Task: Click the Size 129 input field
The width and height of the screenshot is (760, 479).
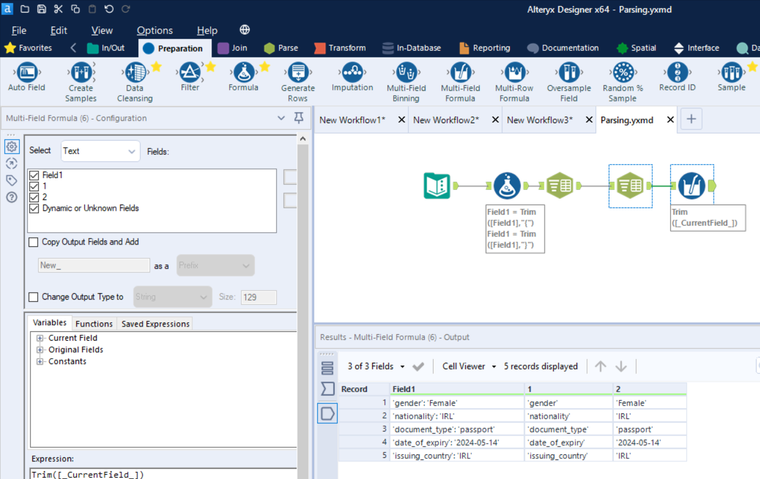Action: click(259, 297)
